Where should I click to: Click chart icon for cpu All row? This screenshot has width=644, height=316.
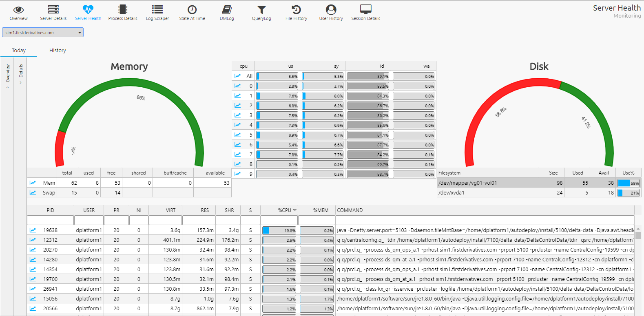click(237, 76)
